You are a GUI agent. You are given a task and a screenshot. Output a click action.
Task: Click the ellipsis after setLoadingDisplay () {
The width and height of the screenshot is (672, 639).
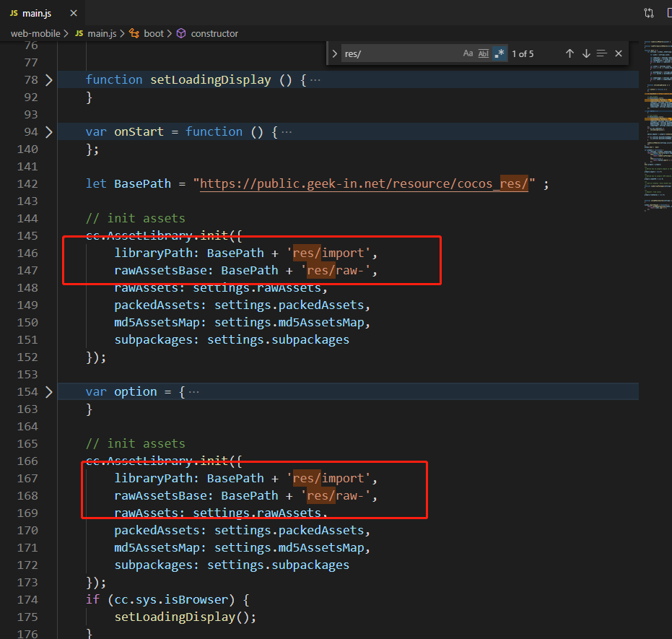click(x=315, y=80)
